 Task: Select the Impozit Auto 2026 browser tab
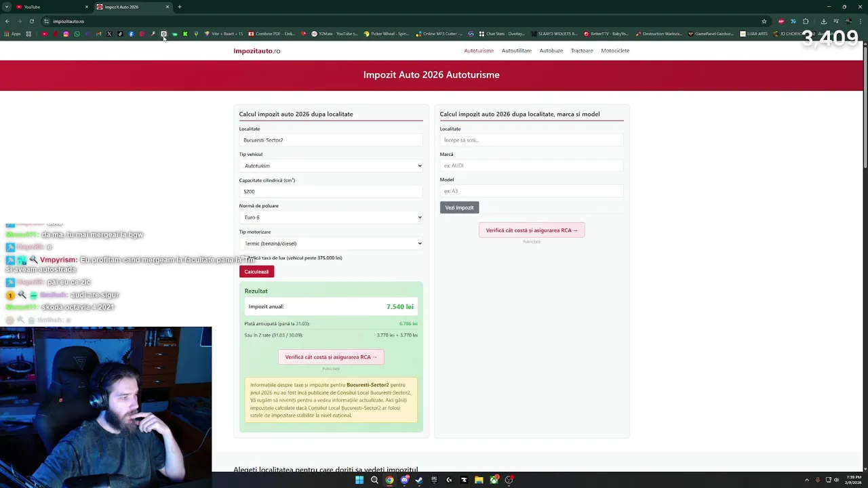[x=132, y=7]
